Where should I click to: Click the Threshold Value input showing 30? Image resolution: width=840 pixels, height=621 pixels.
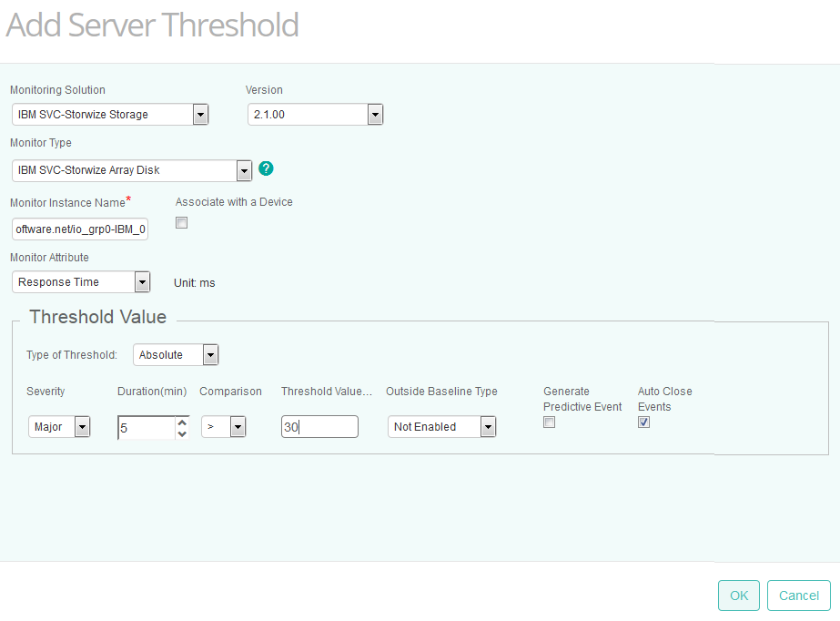[x=319, y=426]
